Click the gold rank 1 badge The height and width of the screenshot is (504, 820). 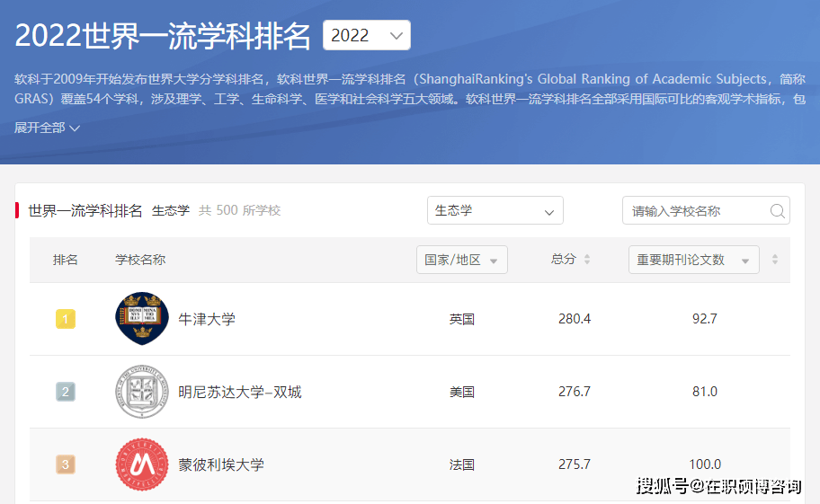tap(66, 319)
